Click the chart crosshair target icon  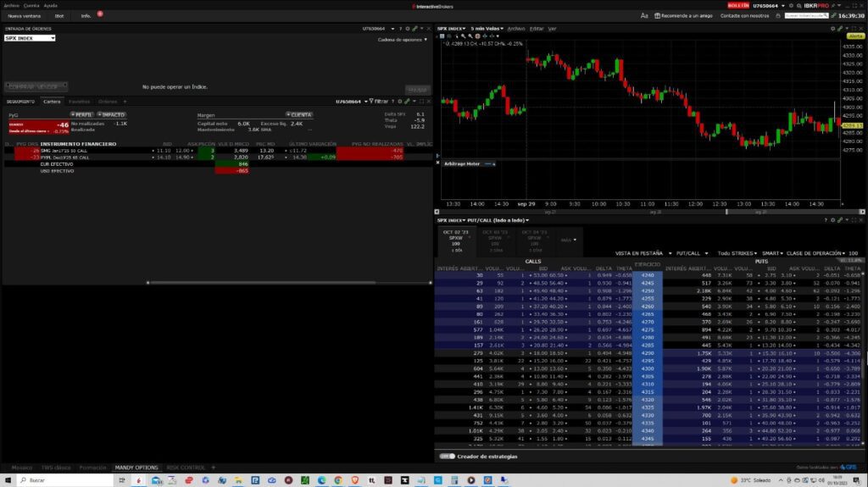[x=477, y=36]
